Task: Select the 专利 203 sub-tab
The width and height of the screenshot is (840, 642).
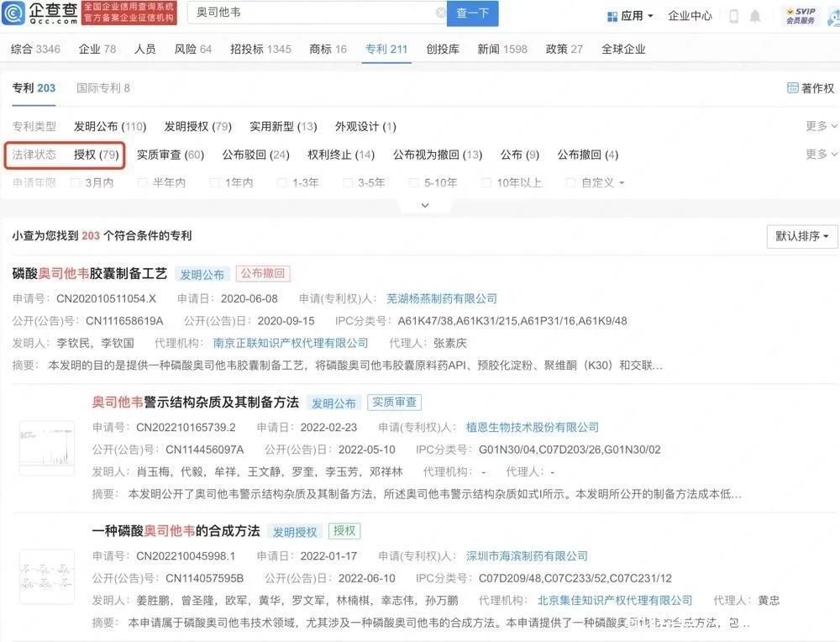Action: pos(34,88)
